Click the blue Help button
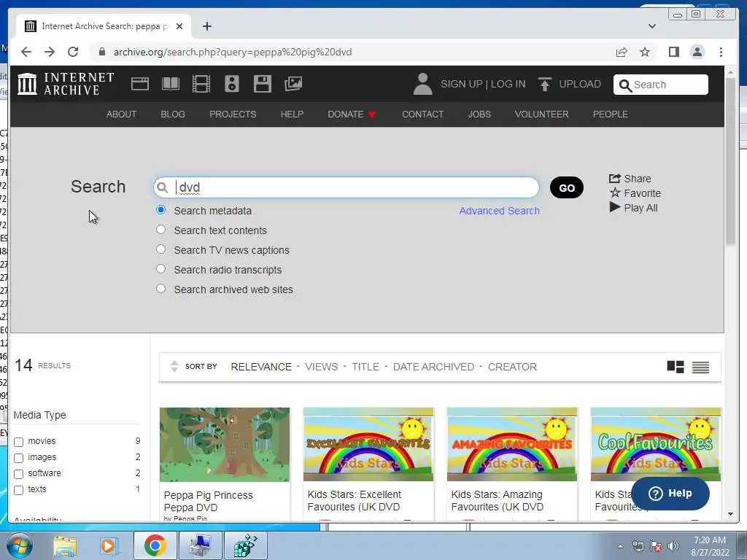Viewport: 747px width, 560px height. (670, 494)
